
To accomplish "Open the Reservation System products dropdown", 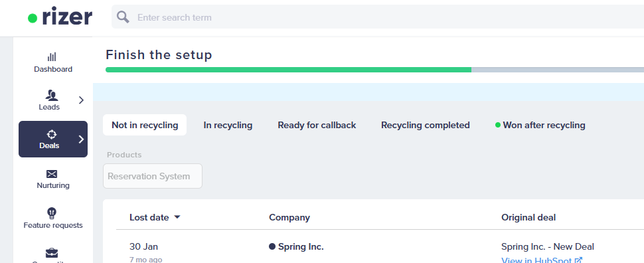I will [153, 176].
